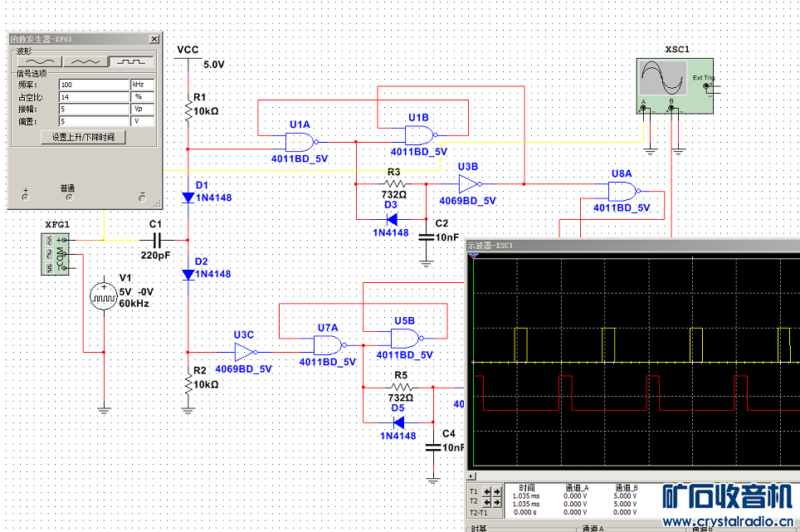Viewport: 800px width, 532px height.
Task: Click the plus output terminal in generator panel
Action: [24, 197]
